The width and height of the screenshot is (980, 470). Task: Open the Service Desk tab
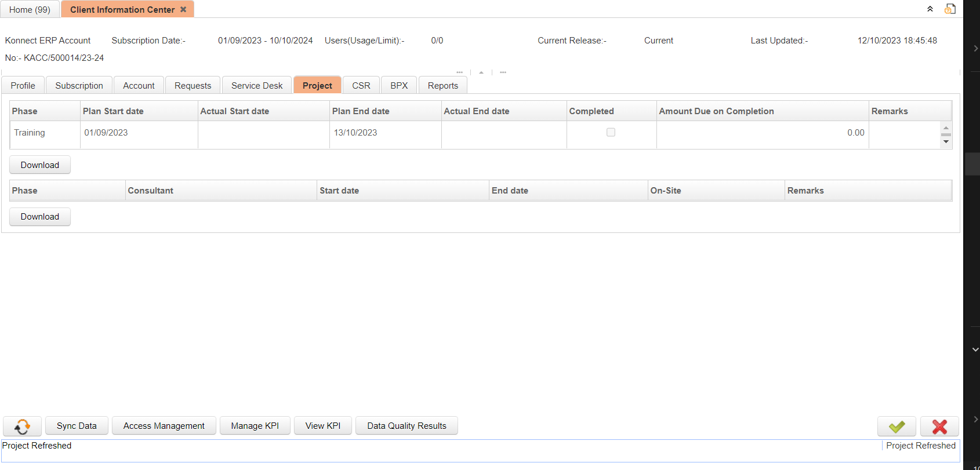click(257, 86)
